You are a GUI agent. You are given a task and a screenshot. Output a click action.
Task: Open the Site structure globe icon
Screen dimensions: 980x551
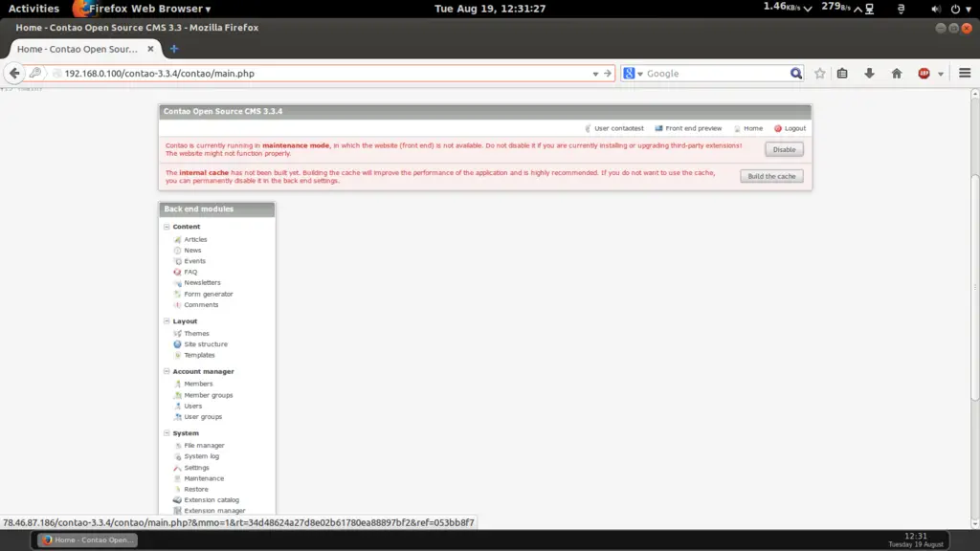177,344
